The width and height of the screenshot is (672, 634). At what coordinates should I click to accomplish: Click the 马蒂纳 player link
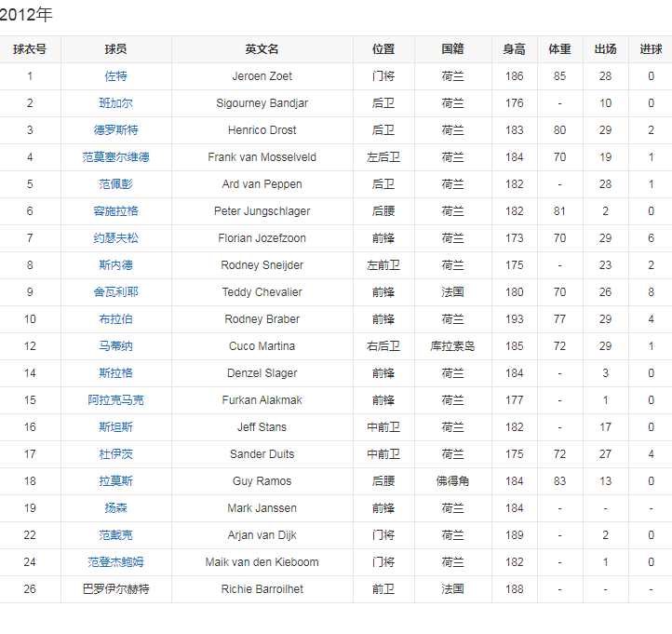click(x=116, y=346)
